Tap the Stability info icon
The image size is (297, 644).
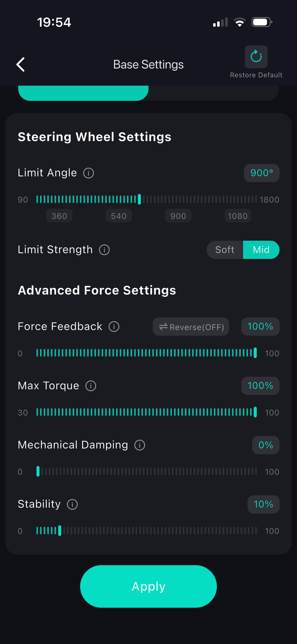point(72,504)
